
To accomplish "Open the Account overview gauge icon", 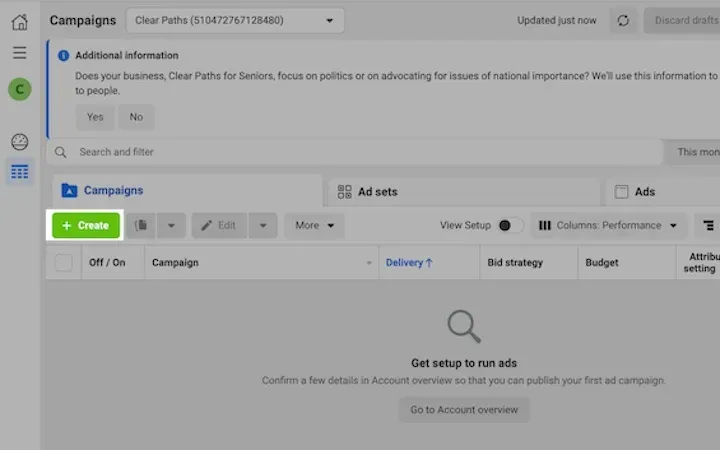I will tap(19, 142).
